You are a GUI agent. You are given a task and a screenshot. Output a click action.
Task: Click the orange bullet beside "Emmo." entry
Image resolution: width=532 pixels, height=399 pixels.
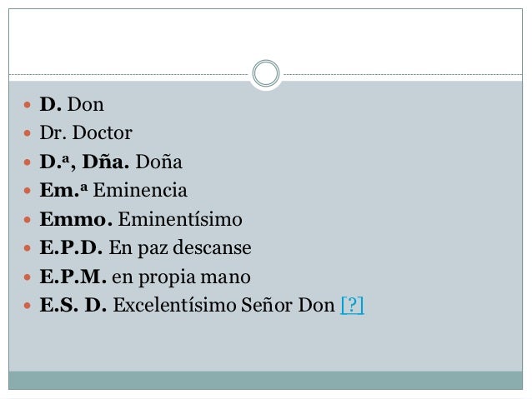click(x=28, y=220)
